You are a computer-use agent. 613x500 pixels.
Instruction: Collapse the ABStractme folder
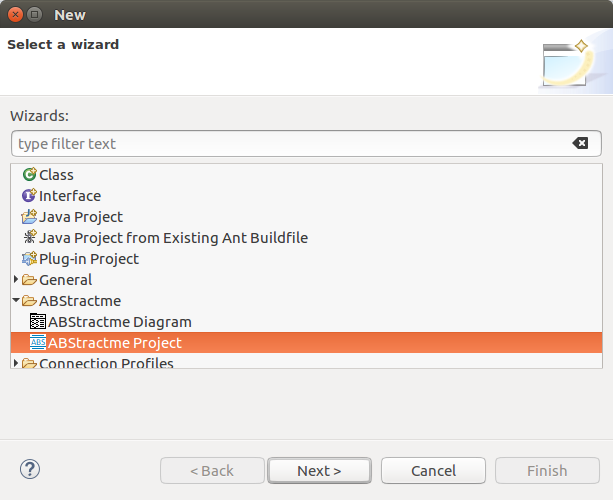[x=16, y=301]
